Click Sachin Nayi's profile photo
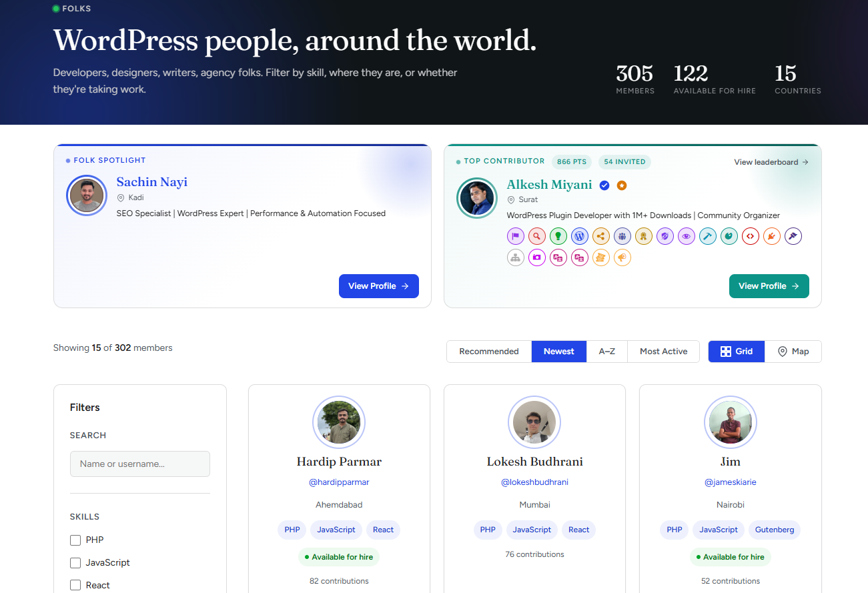868x593 pixels. click(x=87, y=195)
